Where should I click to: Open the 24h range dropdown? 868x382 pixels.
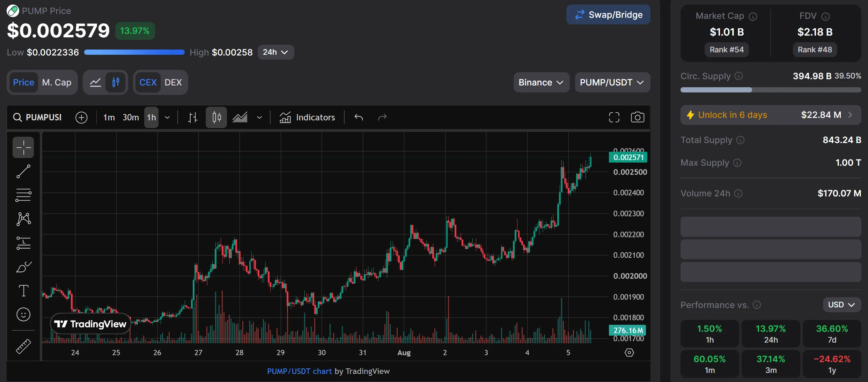point(275,52)
